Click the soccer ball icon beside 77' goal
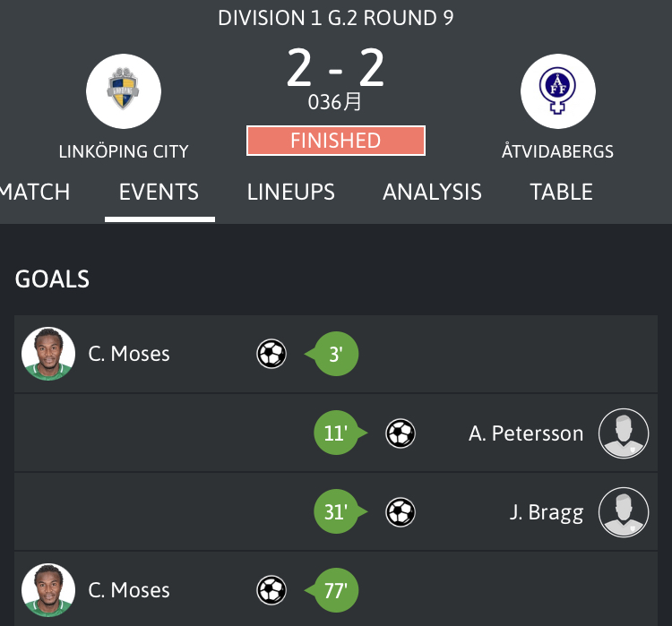This screenshot has height=626, width=672. [x=271, y=590]
